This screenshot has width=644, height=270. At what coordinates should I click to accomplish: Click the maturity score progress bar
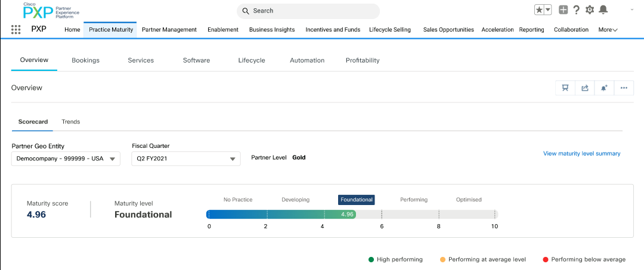click(x=352, y=215)
